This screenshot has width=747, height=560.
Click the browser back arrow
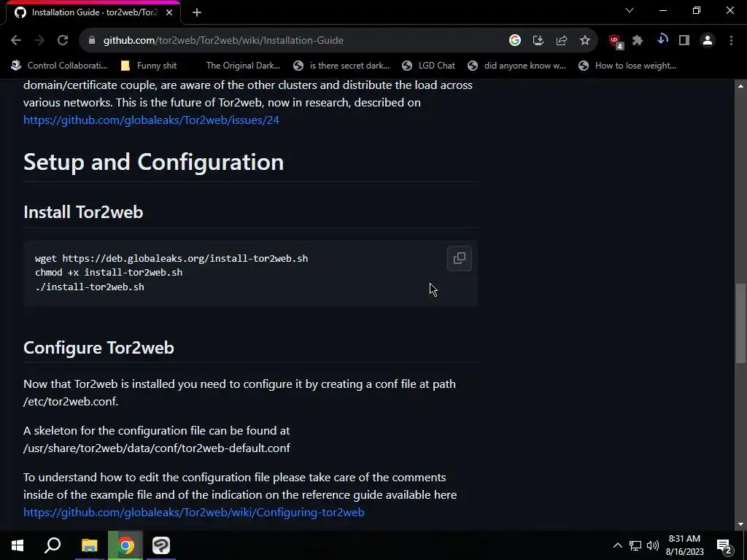(16, 41)
